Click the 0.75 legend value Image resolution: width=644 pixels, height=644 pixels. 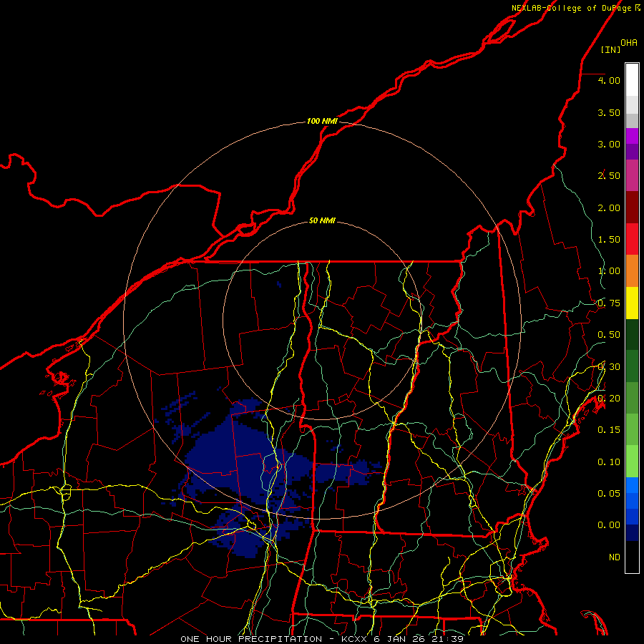[609, 303]
